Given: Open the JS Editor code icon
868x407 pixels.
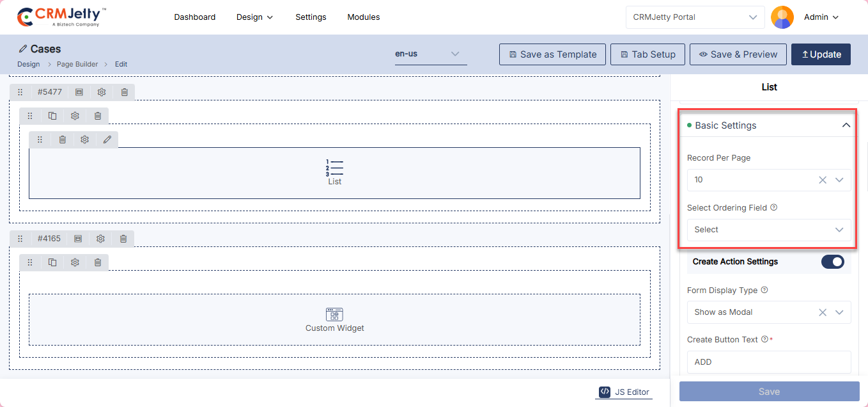Looking at the screenshot, I should [605, 392].
